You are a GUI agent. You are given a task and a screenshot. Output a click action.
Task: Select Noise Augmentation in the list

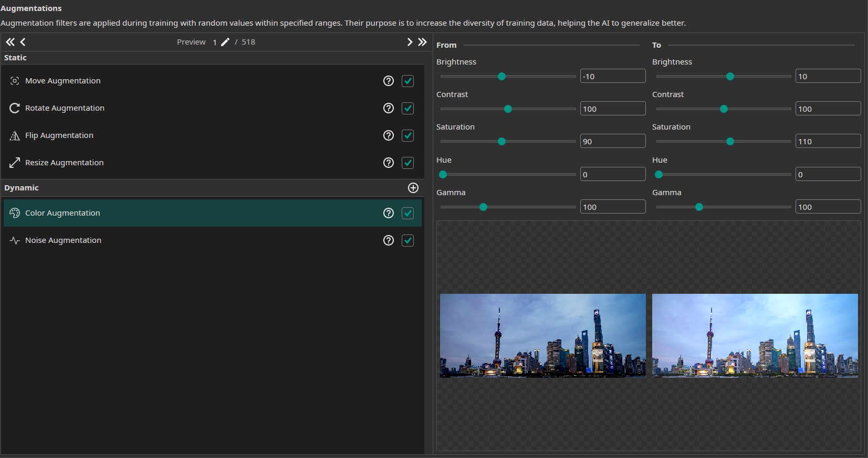click(63, 240)
